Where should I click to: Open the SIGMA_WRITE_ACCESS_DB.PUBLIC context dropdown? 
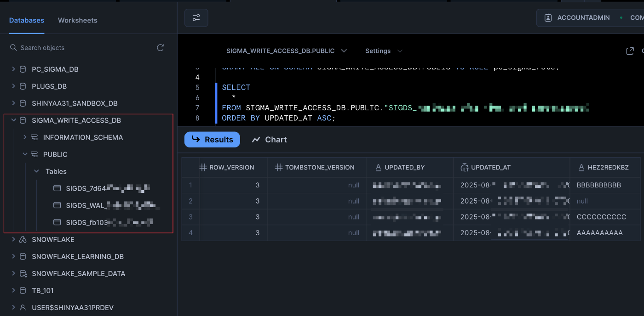coord(287,51)
